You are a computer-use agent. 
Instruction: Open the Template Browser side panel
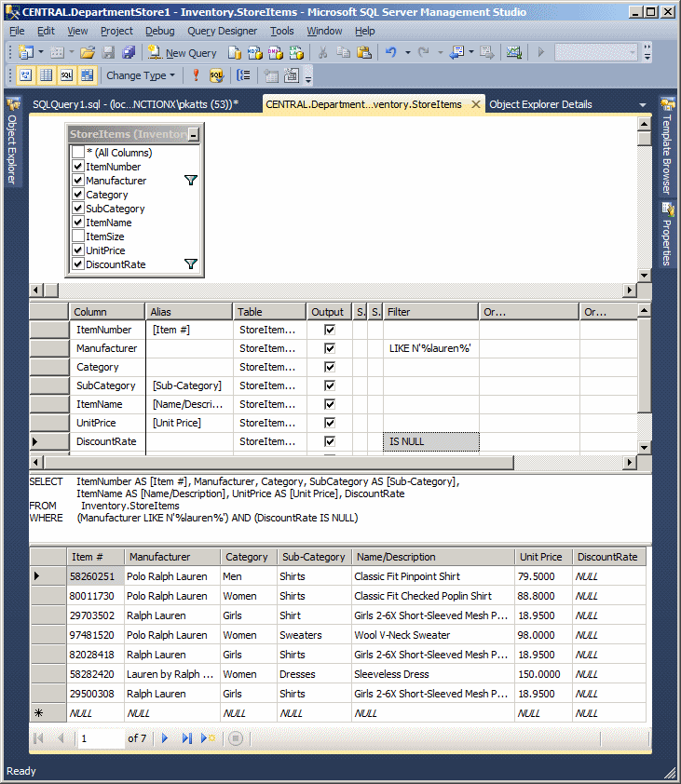click(667, 146)
